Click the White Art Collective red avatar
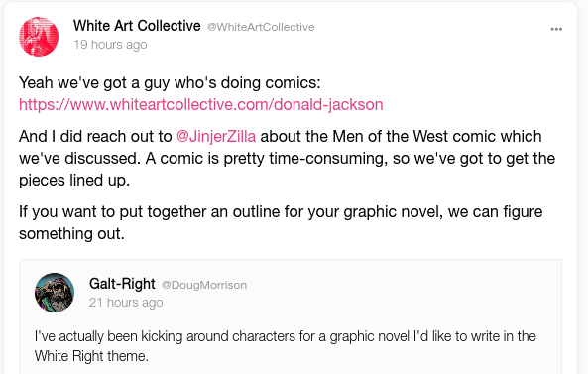588x374 pixels. (x=39, y=37)
